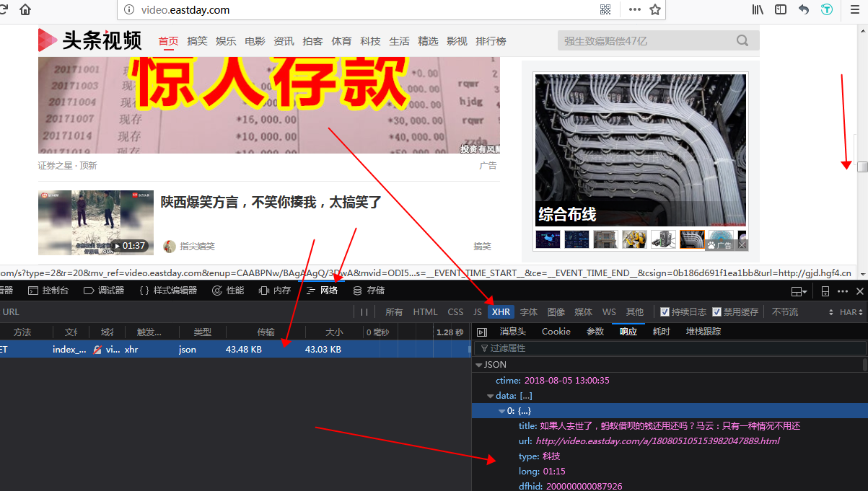Go to the Firefox home page
The width and height of the screenshot is (868, 491).
click(25, 9)
